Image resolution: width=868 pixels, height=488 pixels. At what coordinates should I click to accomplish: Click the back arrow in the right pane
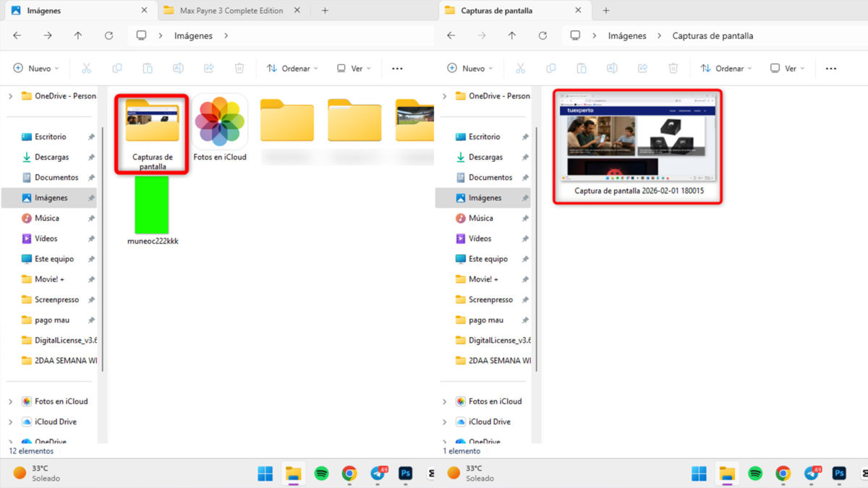(450, 35)
